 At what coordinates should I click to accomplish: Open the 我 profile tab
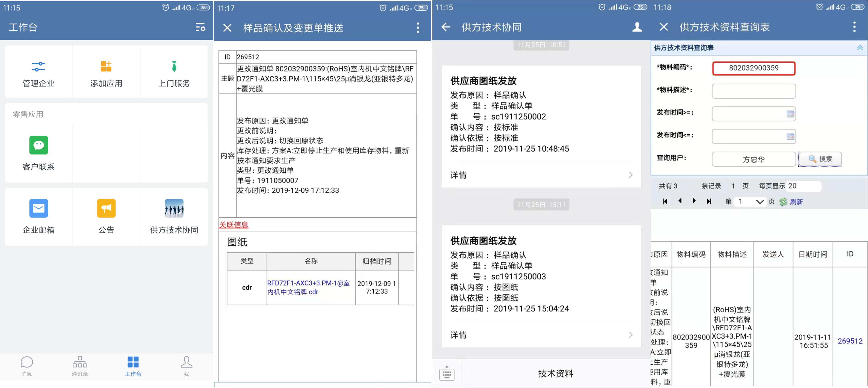186,366
